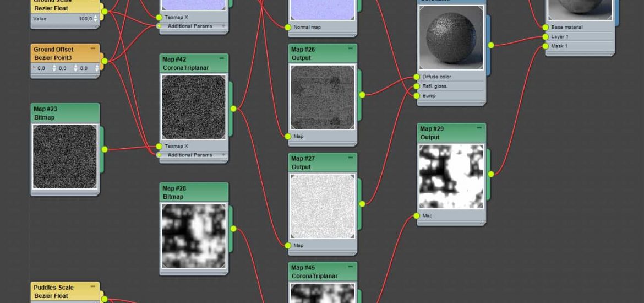Click the Base material input socket
The image size is (644, 303).
tap(545, 27)
